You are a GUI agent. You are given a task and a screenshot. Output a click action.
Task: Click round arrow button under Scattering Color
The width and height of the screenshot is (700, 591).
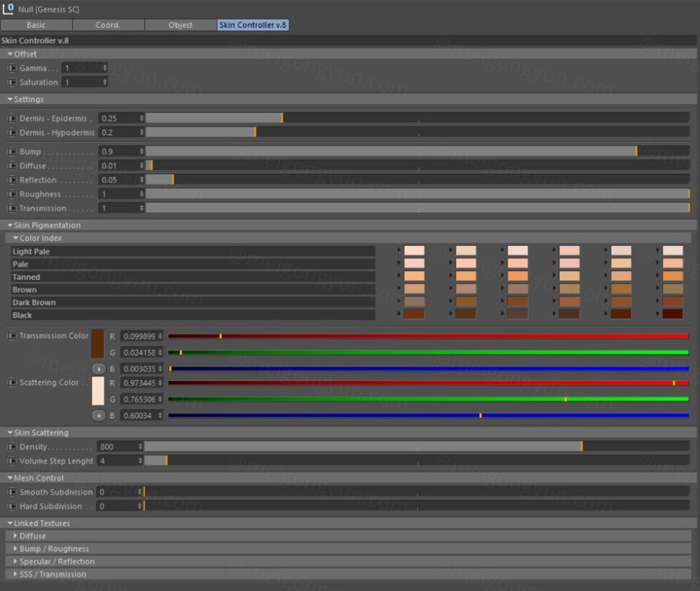click(x=99, y=415)
